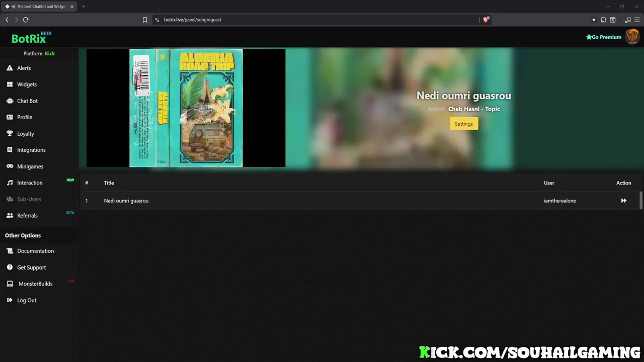Click the song list scrollbar
Viewport: 644px width, 362px height.
641,200
